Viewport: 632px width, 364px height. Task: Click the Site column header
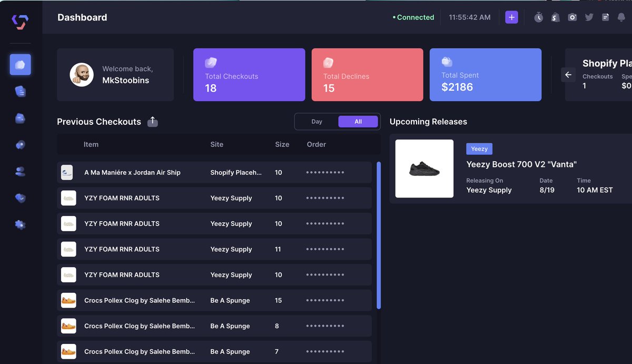(x=217, y=144)
